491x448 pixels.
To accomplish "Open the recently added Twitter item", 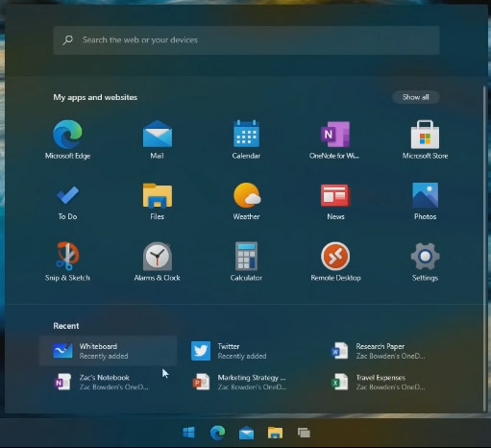I will 229,351.
